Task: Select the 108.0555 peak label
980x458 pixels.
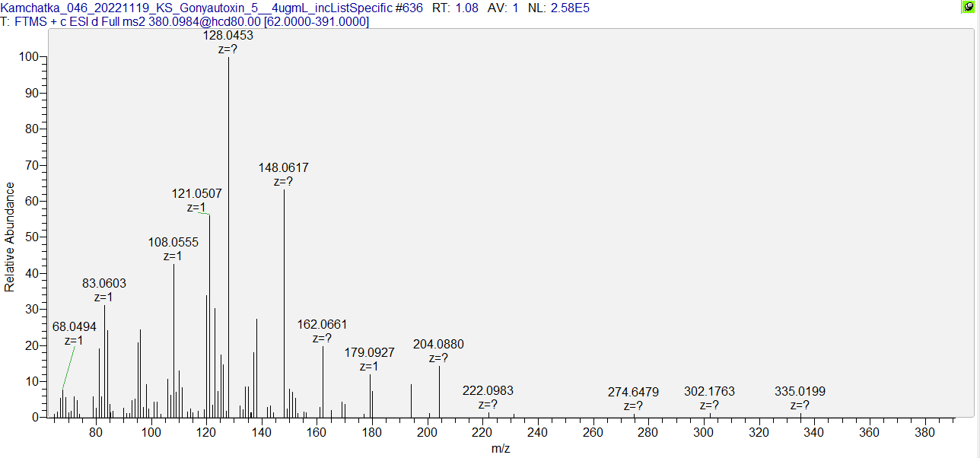Action: click(x=173, y=243)
